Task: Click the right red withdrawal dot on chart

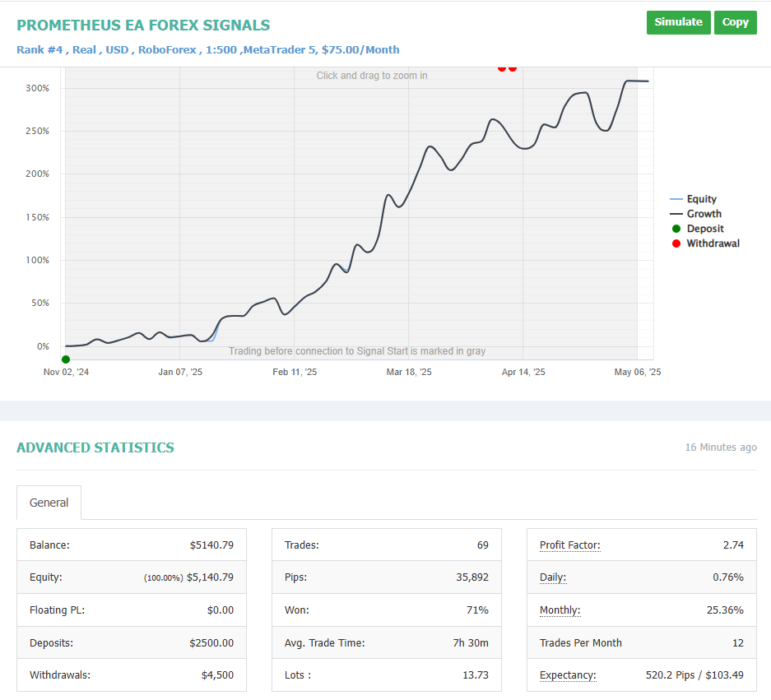Action: point(513,67)
